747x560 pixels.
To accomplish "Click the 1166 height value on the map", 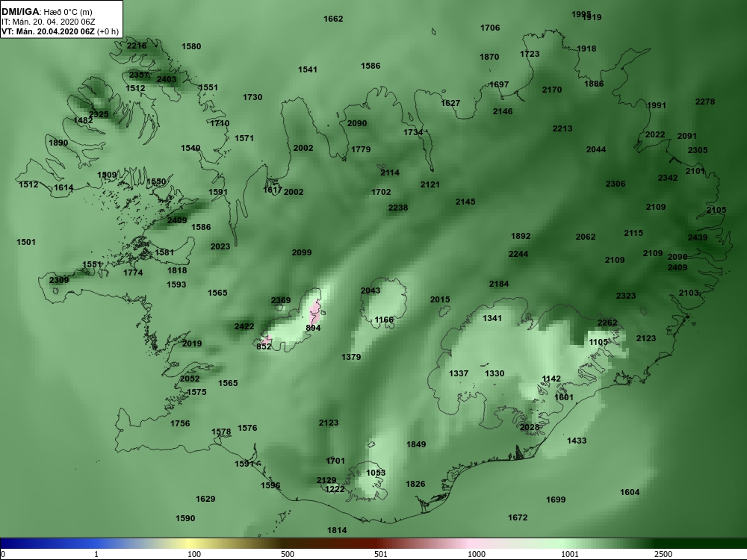I will (x=384, y=320).
